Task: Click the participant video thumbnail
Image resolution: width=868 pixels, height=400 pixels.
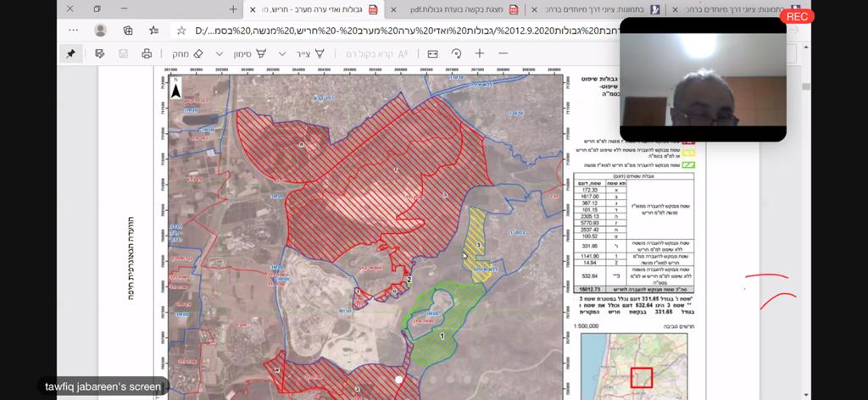Action: point(703,79)
